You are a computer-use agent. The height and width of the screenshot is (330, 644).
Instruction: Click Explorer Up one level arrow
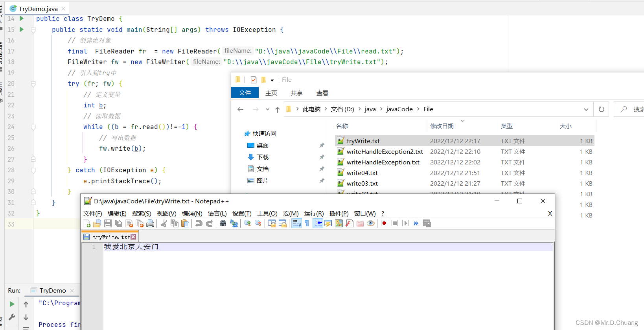click(x=278, y=109)
